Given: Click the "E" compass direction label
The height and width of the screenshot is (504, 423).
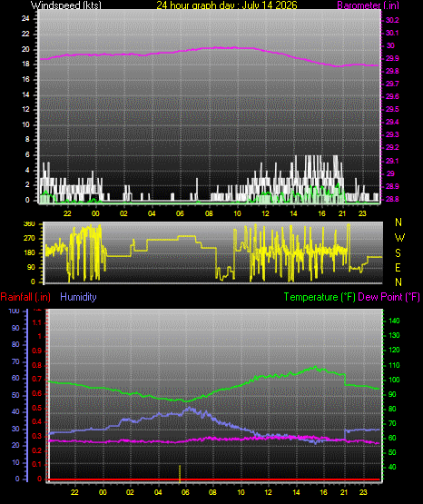Looking at the screenshot, I should [398, 267].
